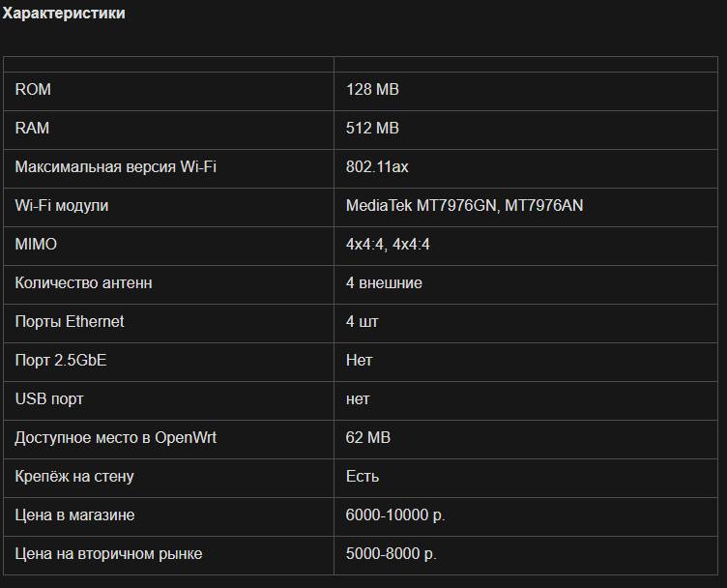Select the 6000-10000 р. price value
The image size is (727, 588).
pyautogui.click(x=395, y=515)
